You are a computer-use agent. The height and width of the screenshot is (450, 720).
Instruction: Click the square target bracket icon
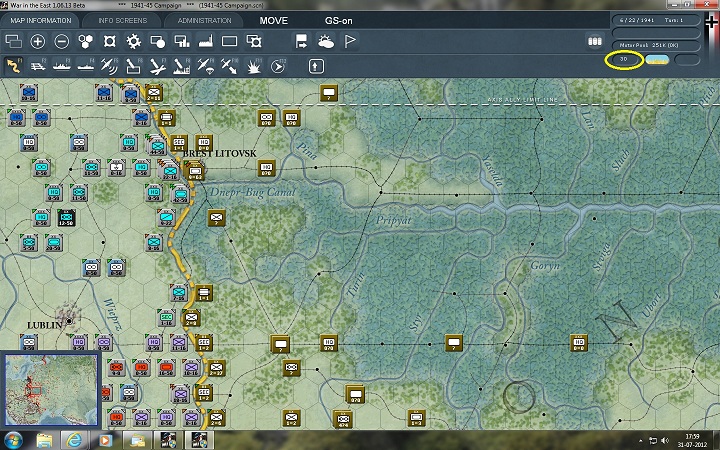pyautogui.click(x=109, y=42)
